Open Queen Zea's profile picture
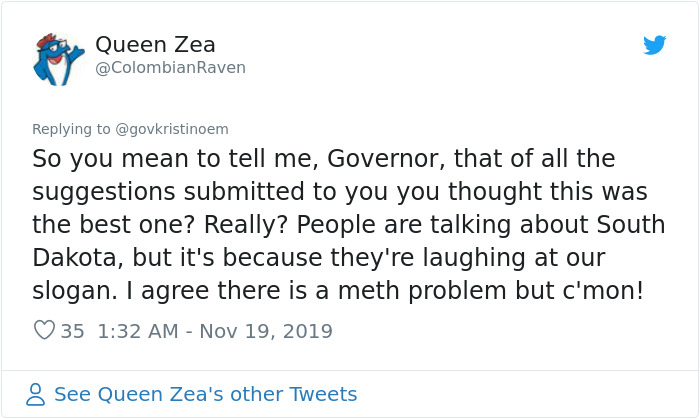The height and width of the screenshot is (419, 700). tap(56, 58)
